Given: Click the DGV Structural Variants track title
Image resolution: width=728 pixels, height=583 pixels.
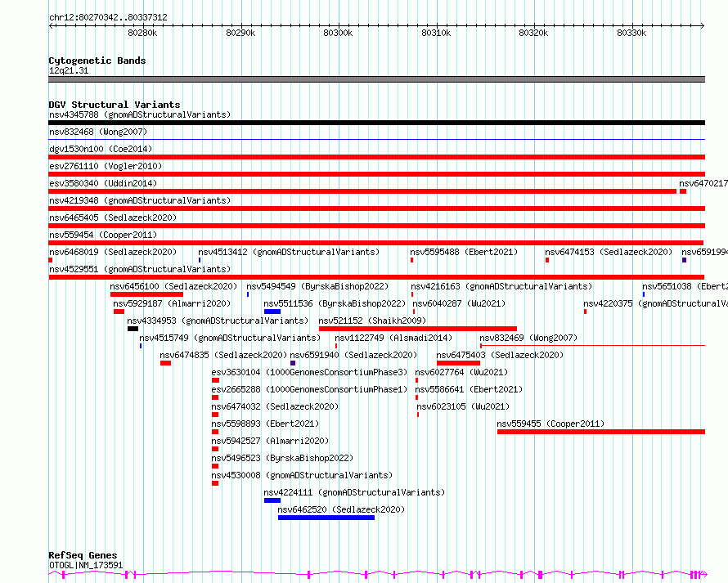Looking at the screenshot, I should [115, 105].
